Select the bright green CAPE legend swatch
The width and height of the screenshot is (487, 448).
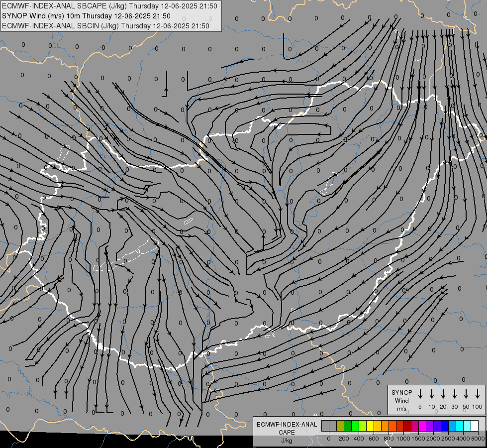coord(355,426)
